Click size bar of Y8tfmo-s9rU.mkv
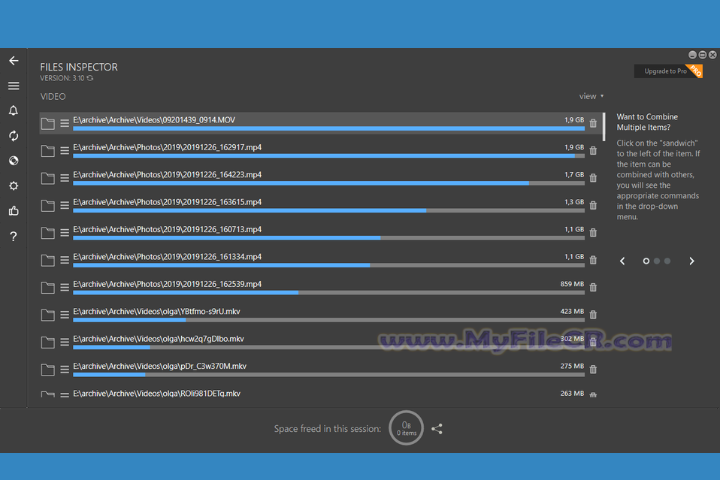This screenshot has width=720, height=480. pos(329,320)
